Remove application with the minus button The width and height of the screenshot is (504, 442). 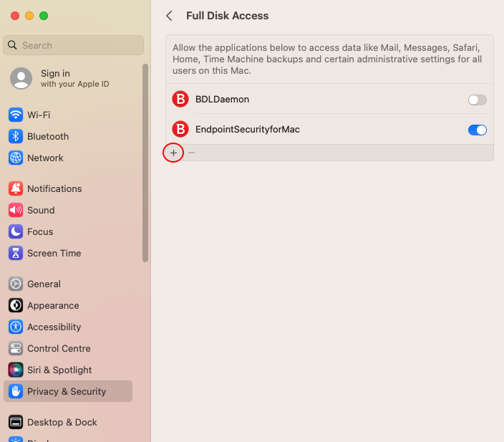tap(192, 153)
